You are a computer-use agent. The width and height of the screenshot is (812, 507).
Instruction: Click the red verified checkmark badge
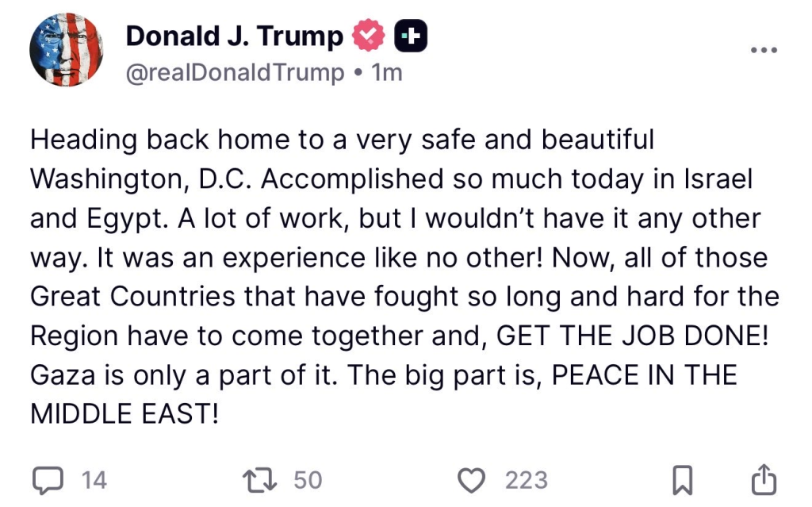click(x=368, y=36)
